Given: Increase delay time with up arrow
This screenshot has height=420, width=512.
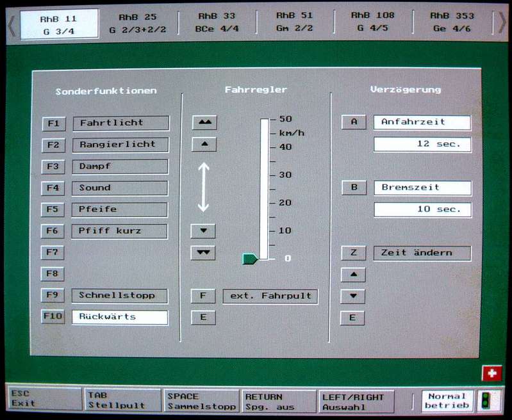Looking at the screenshot, I should (352, 275).
